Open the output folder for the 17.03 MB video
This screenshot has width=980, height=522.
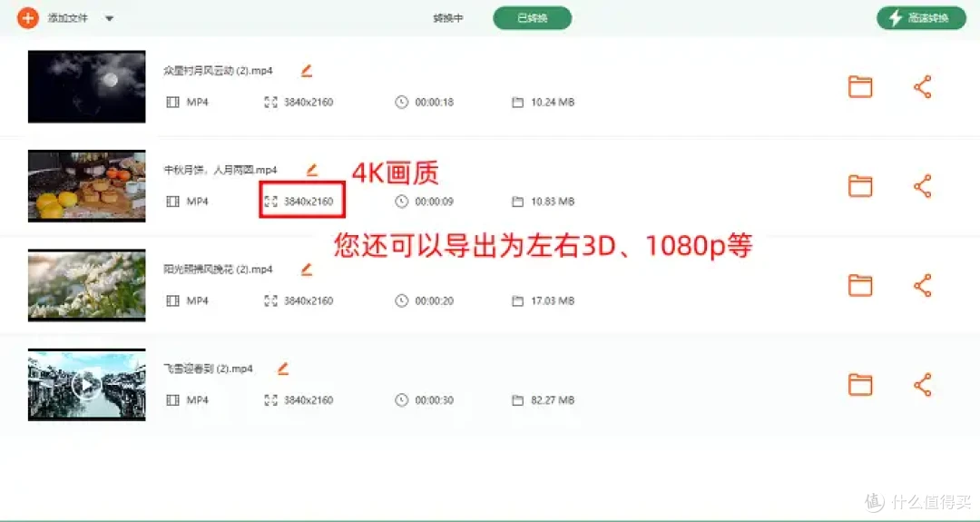tap(860, 286)
